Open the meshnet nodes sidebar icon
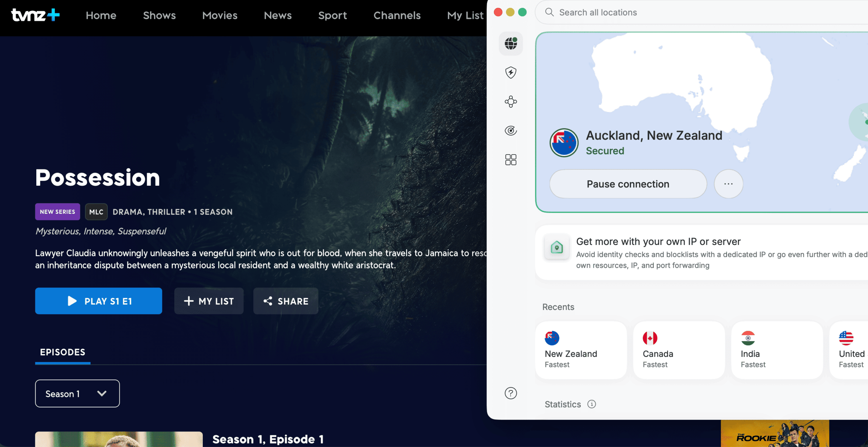The width and height of the screenshot is (868, 447). coord(511,102)
